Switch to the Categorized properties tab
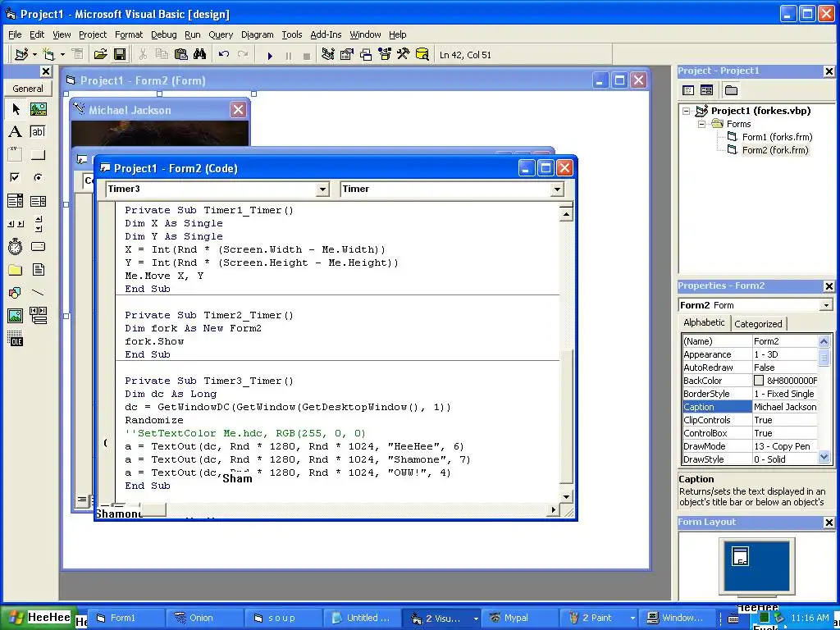Image resolution: width=840 pixels, height=630 pixels. tap(758, 323)
